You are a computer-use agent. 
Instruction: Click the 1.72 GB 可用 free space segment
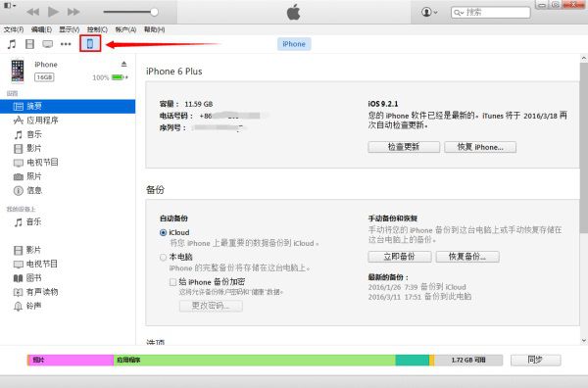point(468,361)
